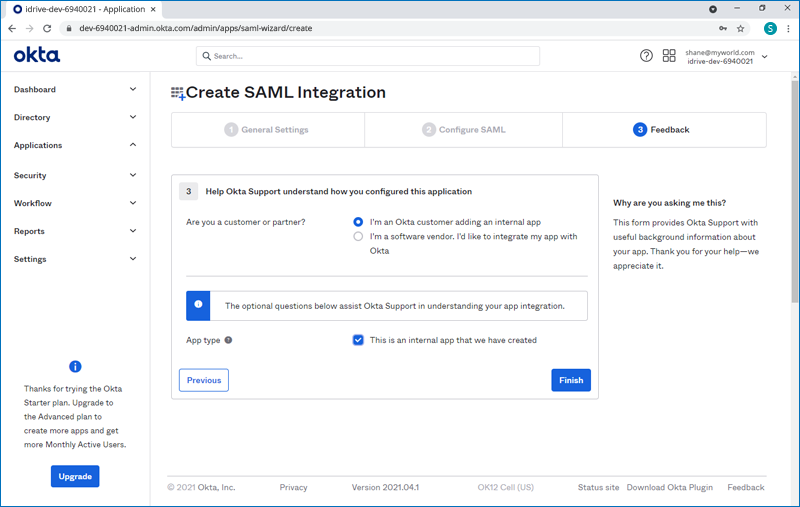Open the Chrome profile avatar icon
Viewport: 800px width, 507px height.
point(770,28)
